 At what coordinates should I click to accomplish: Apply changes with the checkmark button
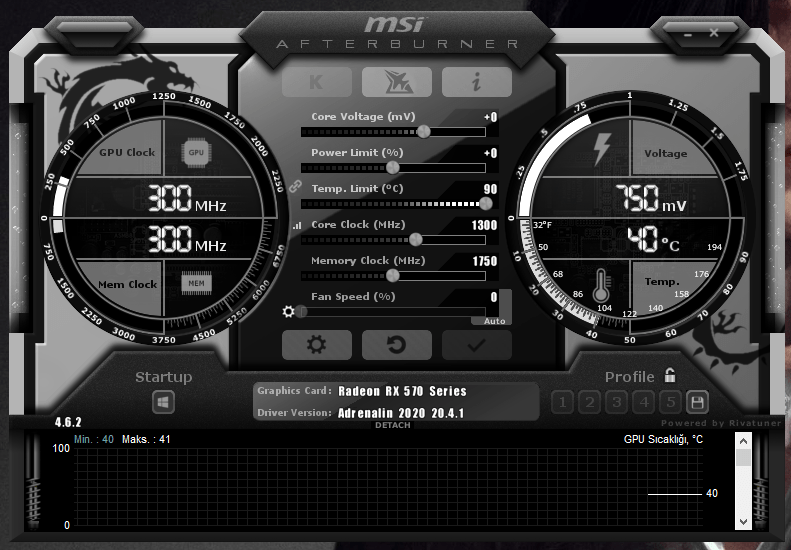point(477,345)
